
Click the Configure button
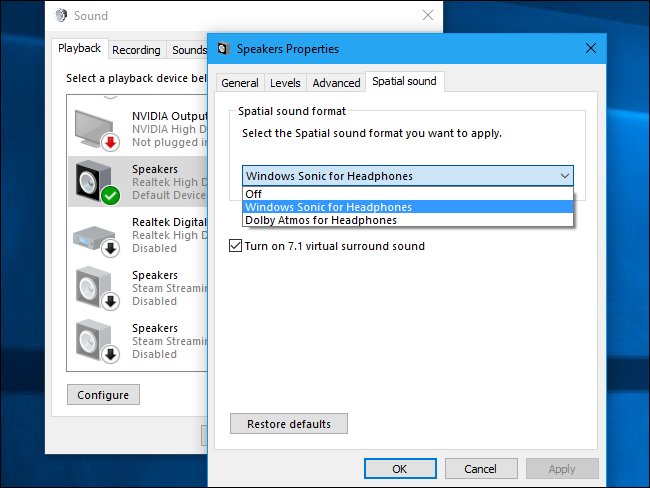(103, 395)
